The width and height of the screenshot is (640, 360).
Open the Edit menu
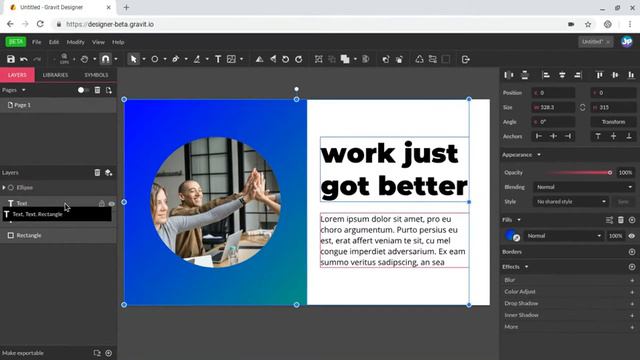coord(53,42)
